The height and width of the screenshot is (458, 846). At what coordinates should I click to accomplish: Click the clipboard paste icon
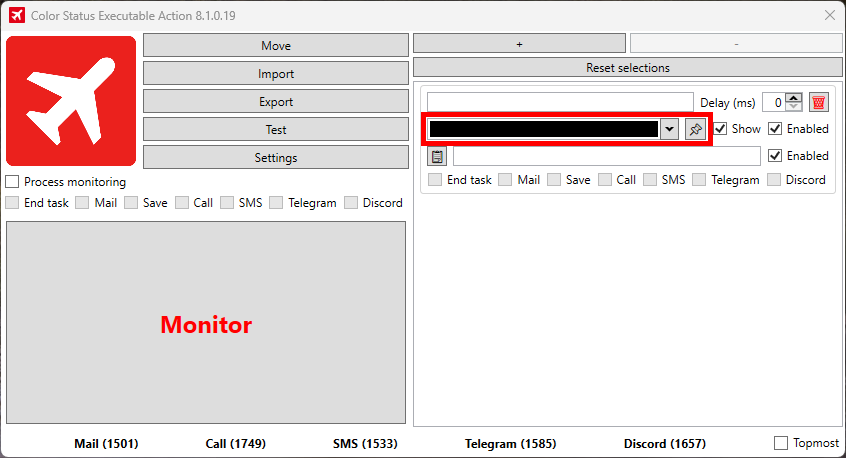[437, 156]
